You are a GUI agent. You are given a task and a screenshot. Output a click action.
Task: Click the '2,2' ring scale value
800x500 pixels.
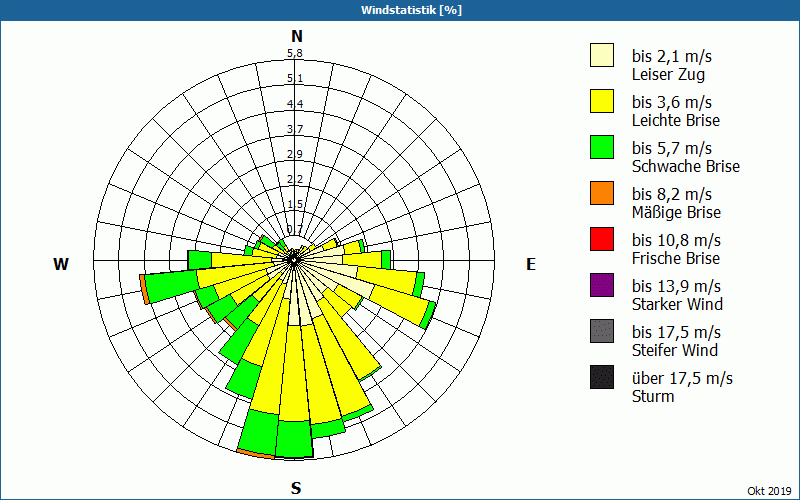pyautogui.click(x=295, y=179)
